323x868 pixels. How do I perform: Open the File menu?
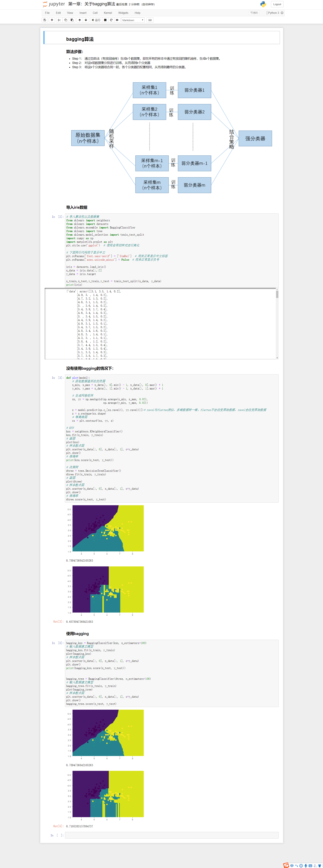[47, 13]
